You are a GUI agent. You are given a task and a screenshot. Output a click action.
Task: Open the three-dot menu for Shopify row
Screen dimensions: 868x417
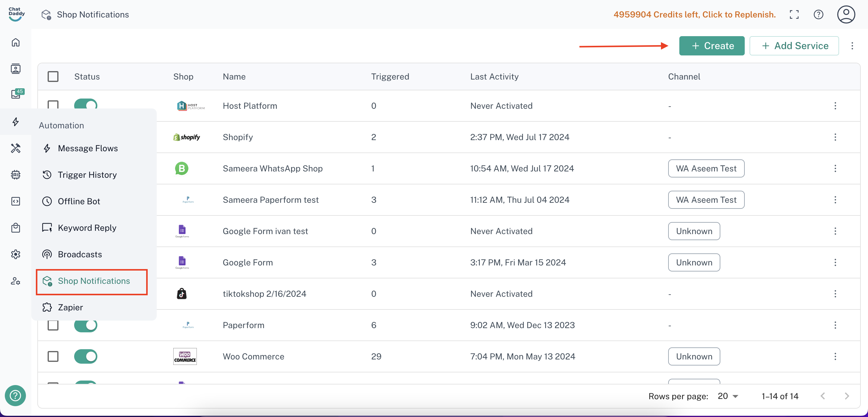(835, 137)
